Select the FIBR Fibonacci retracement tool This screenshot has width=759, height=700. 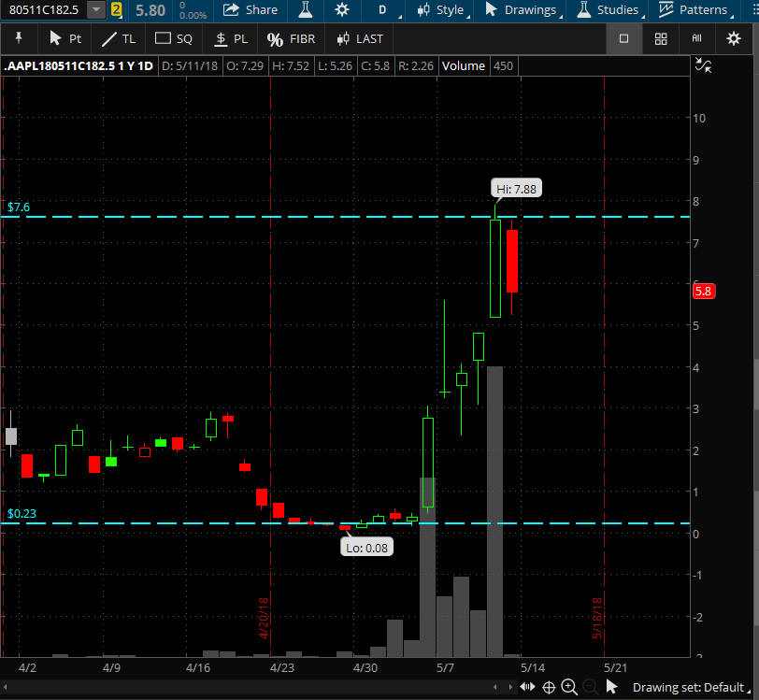[x=291, y=38]
